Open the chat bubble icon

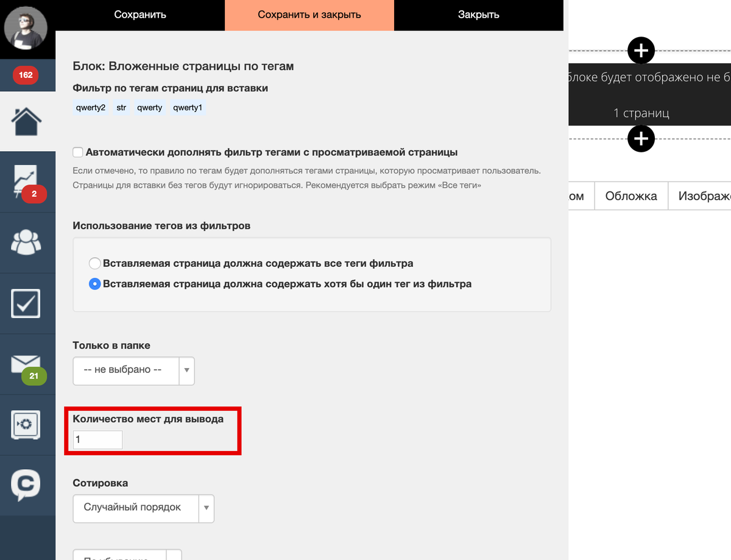click(x=26, y=485)
